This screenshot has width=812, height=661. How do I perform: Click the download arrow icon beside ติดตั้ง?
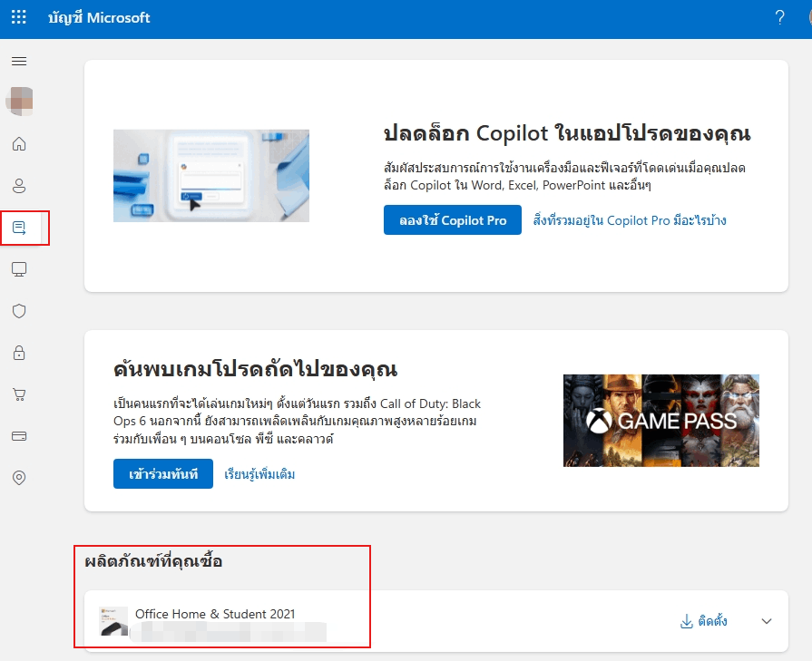686,621
